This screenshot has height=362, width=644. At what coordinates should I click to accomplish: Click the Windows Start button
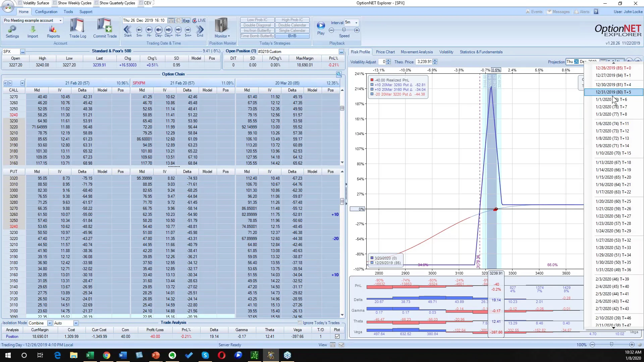click(x=8, y=355)
